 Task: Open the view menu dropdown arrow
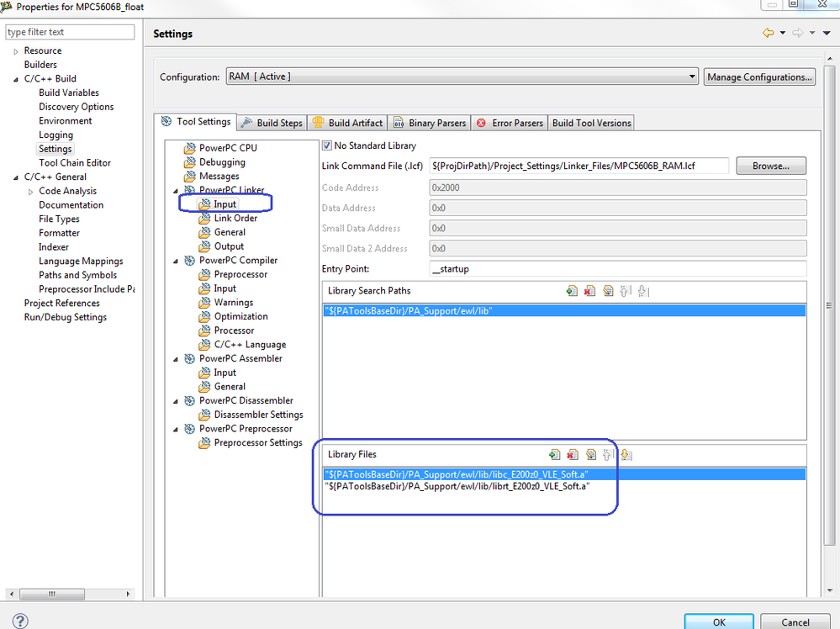click(x=827, y=34)
